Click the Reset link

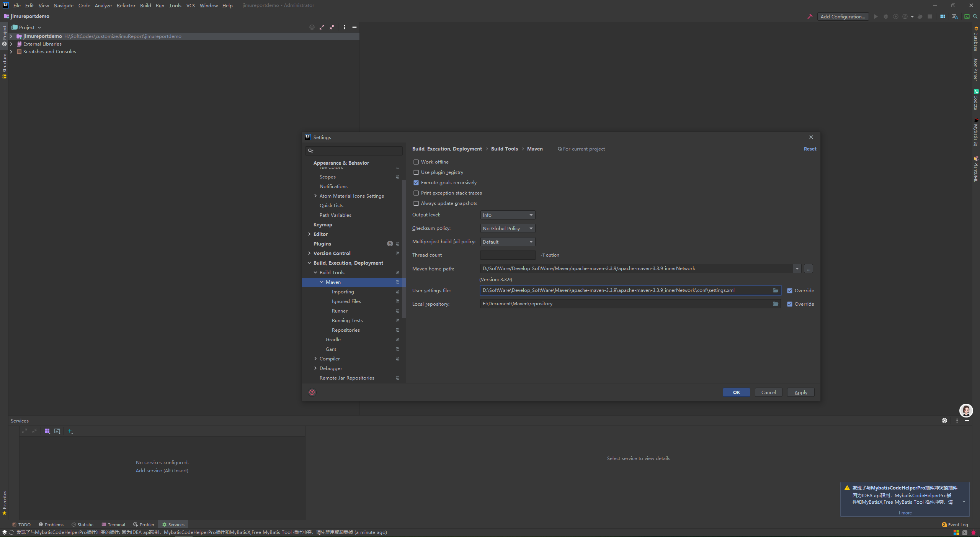click(x=810, y=149)
